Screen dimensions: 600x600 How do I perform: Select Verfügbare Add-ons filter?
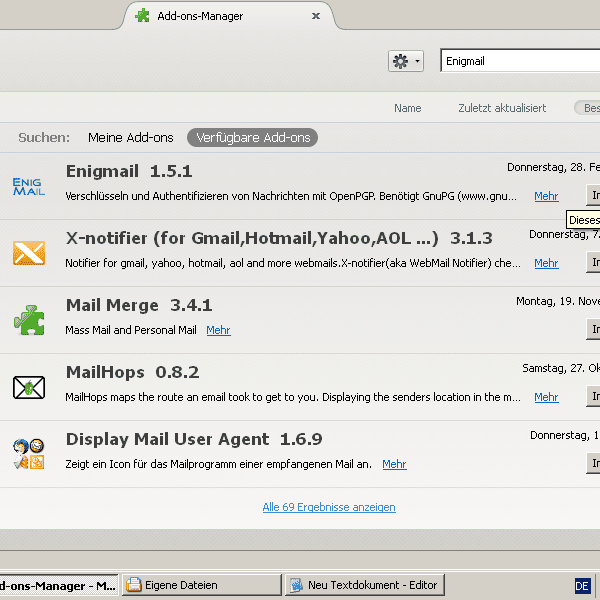click(x=253, y=138)
